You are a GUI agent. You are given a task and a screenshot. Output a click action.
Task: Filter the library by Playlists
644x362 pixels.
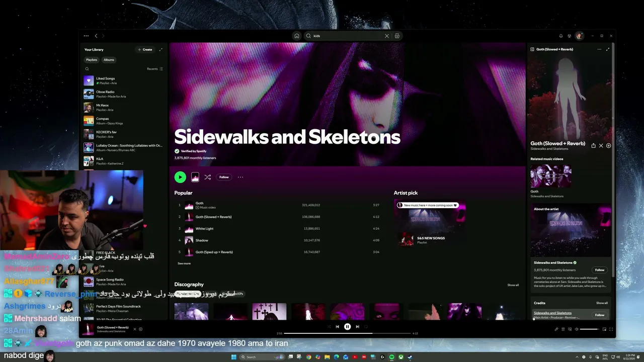(x=92, y=60)
